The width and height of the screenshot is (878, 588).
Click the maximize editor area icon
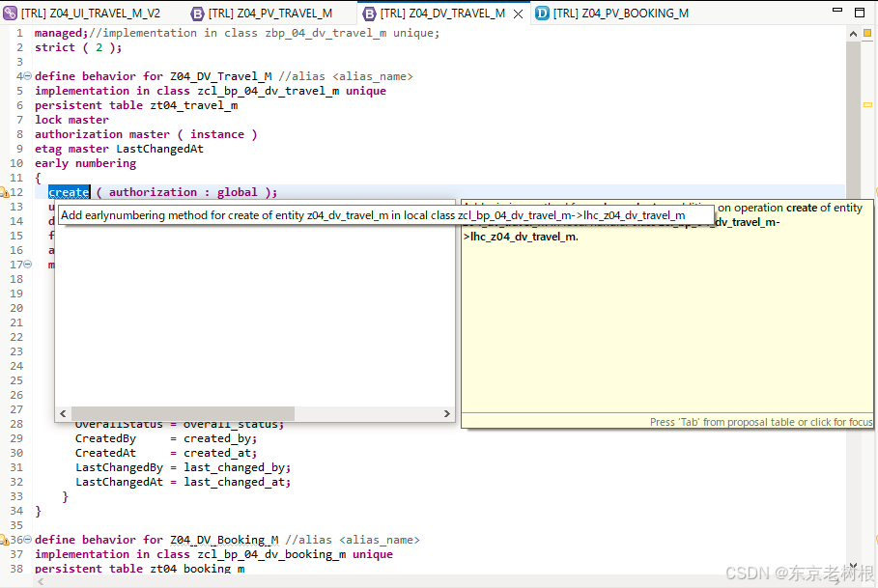858,10
